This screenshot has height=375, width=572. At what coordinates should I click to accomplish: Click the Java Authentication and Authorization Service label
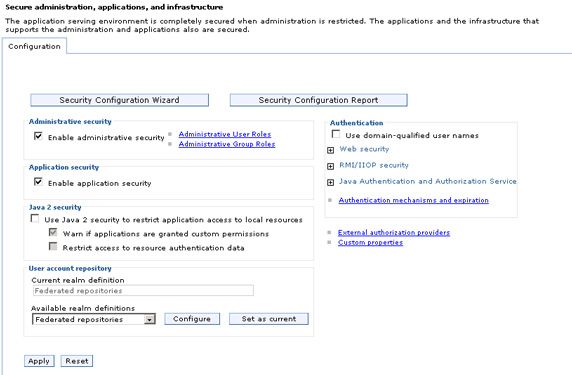428,181
